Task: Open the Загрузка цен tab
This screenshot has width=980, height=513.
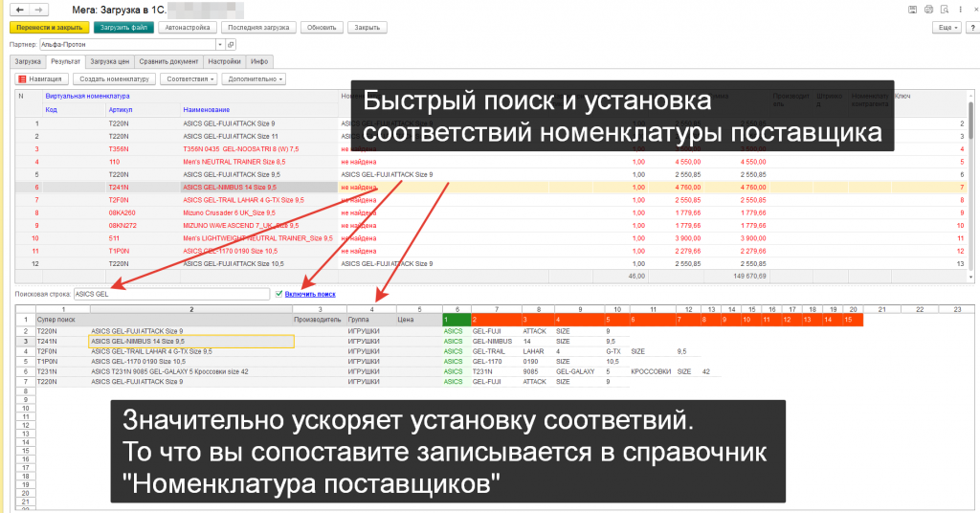Action: coord(109,61)
